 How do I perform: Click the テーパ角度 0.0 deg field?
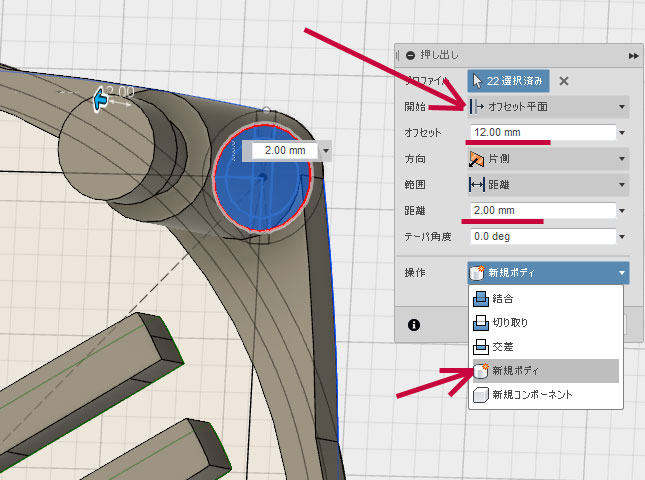(x=540, y=236)
